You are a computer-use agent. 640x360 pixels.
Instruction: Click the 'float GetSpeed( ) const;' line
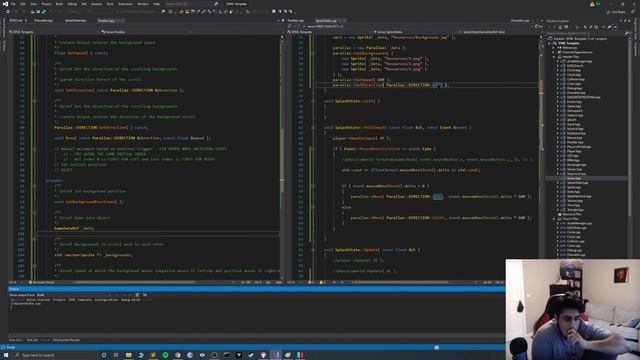pos(81,53)
